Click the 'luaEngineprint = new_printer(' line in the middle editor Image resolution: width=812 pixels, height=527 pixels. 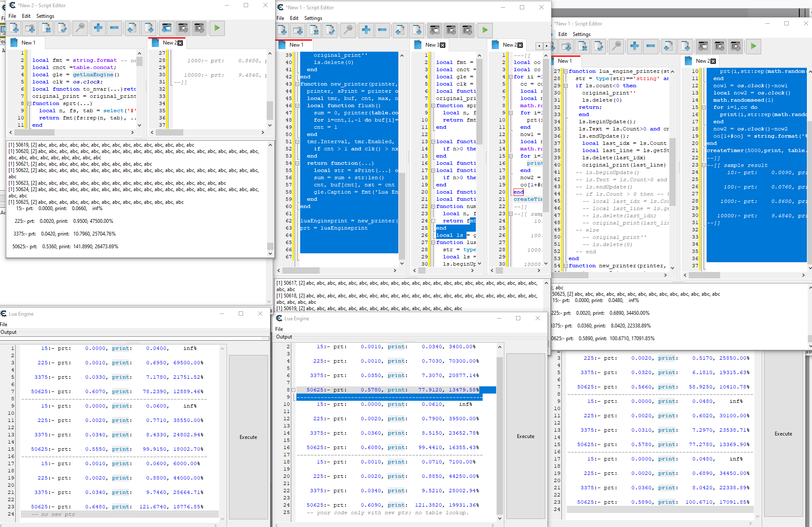[x=349, y=221]
